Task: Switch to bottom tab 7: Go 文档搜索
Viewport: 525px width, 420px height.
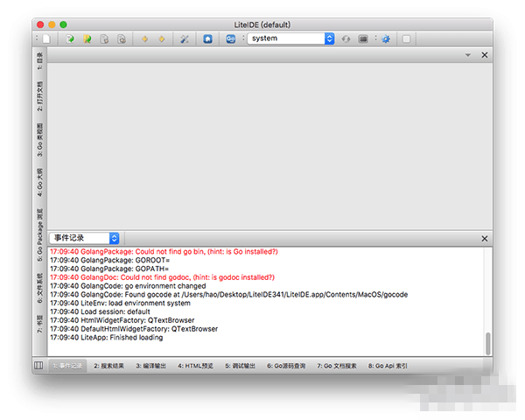Action: [337, 366]
